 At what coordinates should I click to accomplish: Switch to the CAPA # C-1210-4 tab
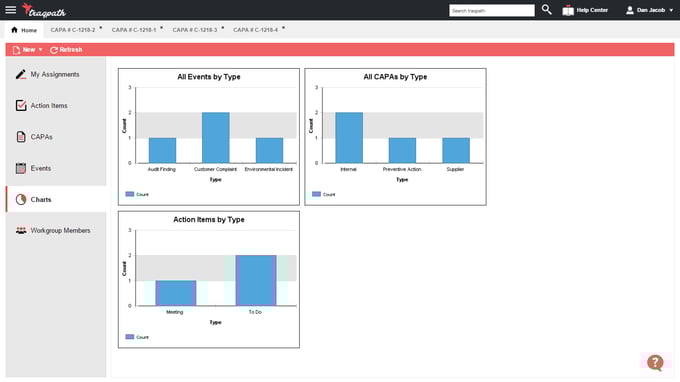click(x=255, y=30)
